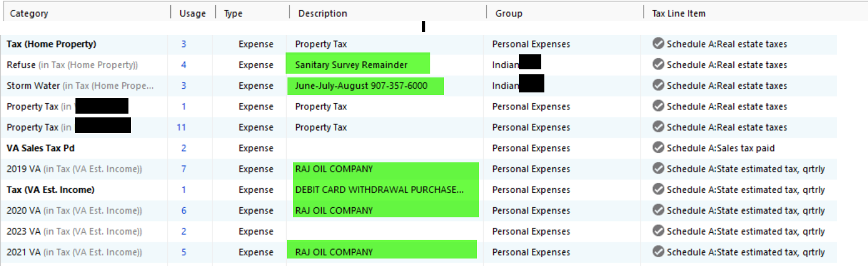Click tax check icon on 2019 VA row
868x266 pixels.
(658, 169)
